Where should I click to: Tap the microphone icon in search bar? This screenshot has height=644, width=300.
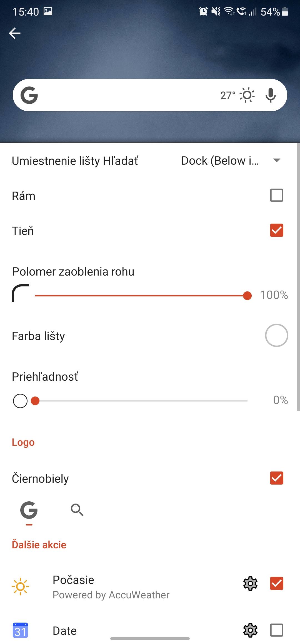[270, 95]
